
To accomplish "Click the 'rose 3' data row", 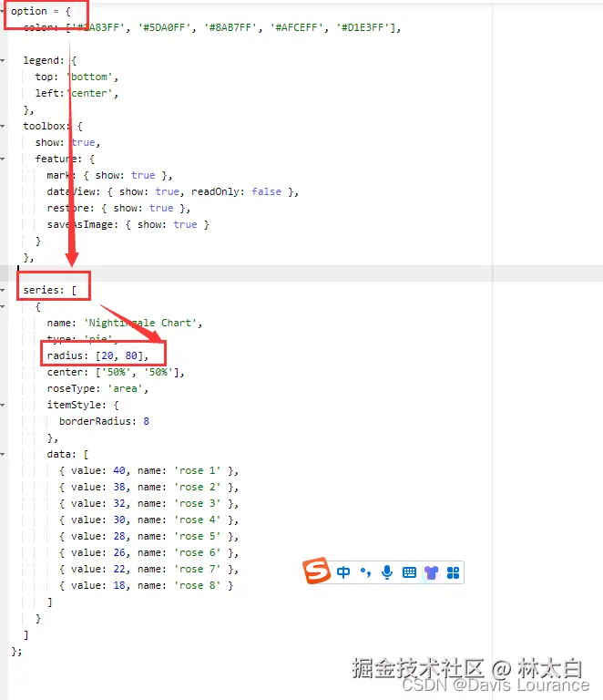I will click(x=149, y=503).
